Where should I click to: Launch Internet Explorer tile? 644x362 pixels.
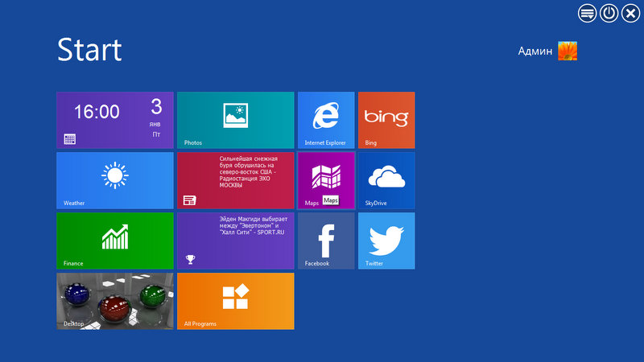326,120
